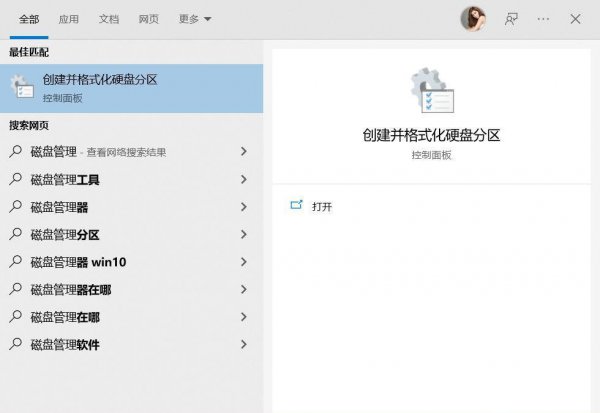Click the preview title 创建并格式化硬盘分区

[431, 135]
